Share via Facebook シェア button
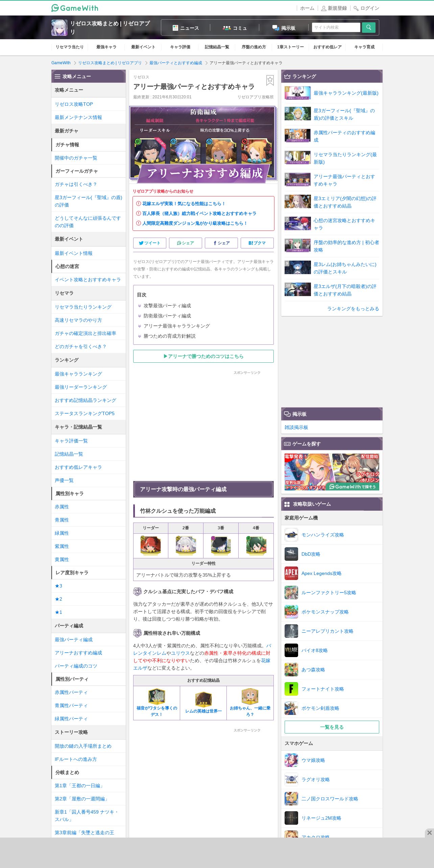The width and height of the screenshot is (434, 868). tap(221, 243)
